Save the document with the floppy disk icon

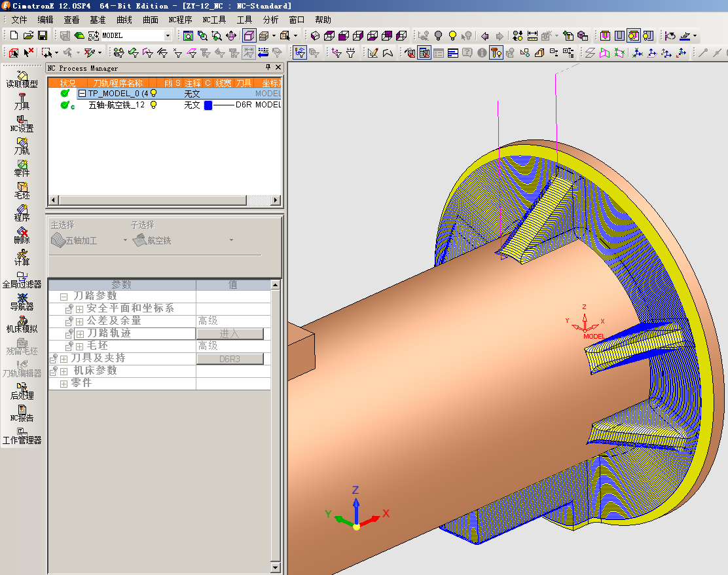(x=43, y=35)
